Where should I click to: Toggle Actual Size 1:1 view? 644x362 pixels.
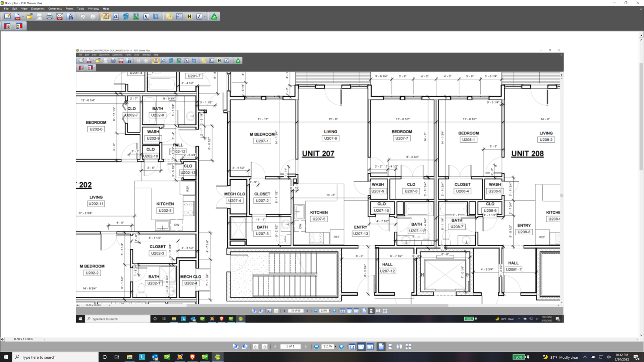352,347
